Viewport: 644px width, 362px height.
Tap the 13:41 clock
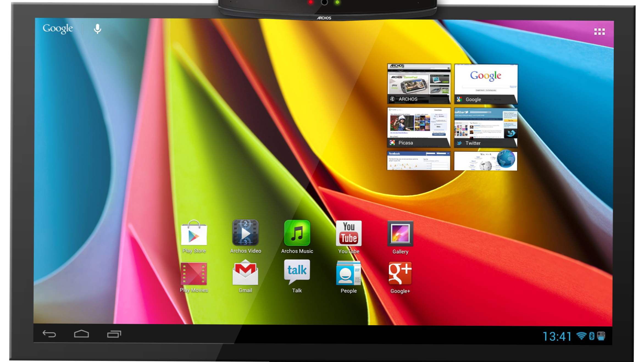tap(557, 336)
